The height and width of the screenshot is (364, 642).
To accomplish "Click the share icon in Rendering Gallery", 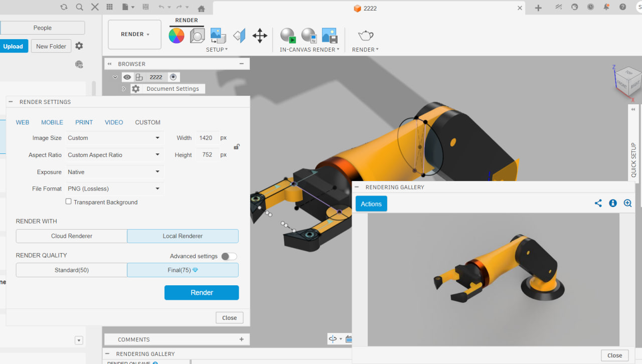I will point(598,203).
